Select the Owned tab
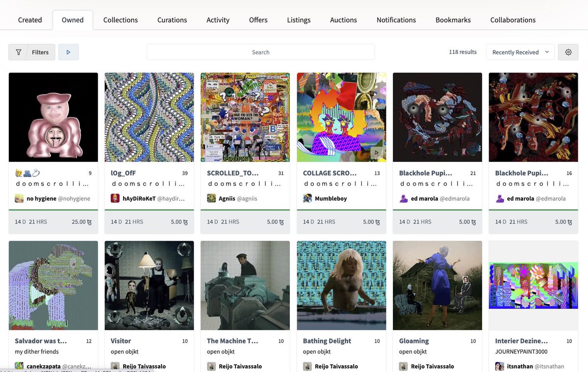The width and height of the screenshot is (588, 372). click(73, 20)
